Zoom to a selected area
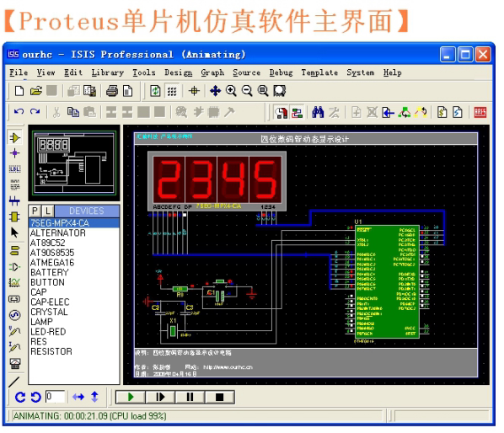Screen dimensions: 504x433 tap(279, 91)
